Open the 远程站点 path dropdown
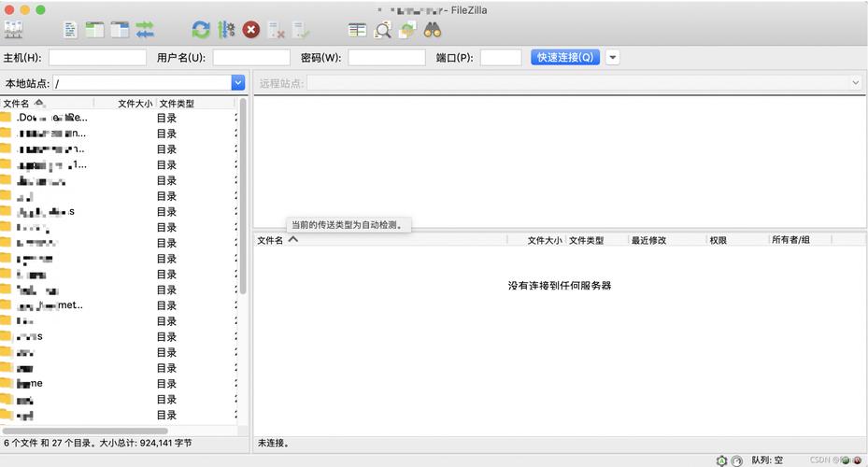Screen dimensions: 868x467 855,83
